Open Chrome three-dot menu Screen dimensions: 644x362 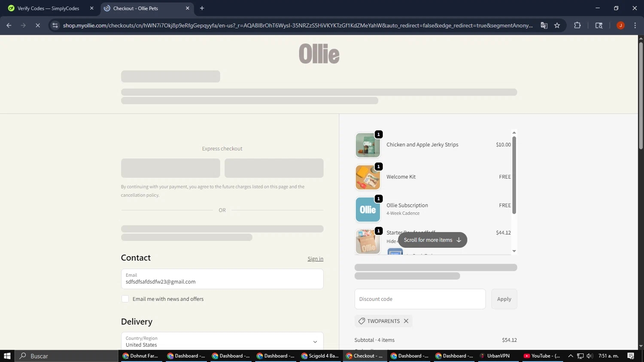[x=635, y=25]
